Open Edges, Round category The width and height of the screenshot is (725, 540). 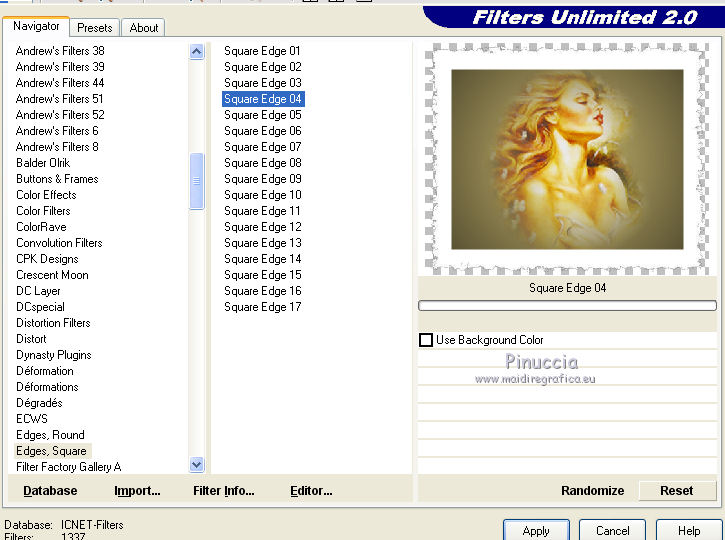50,435
